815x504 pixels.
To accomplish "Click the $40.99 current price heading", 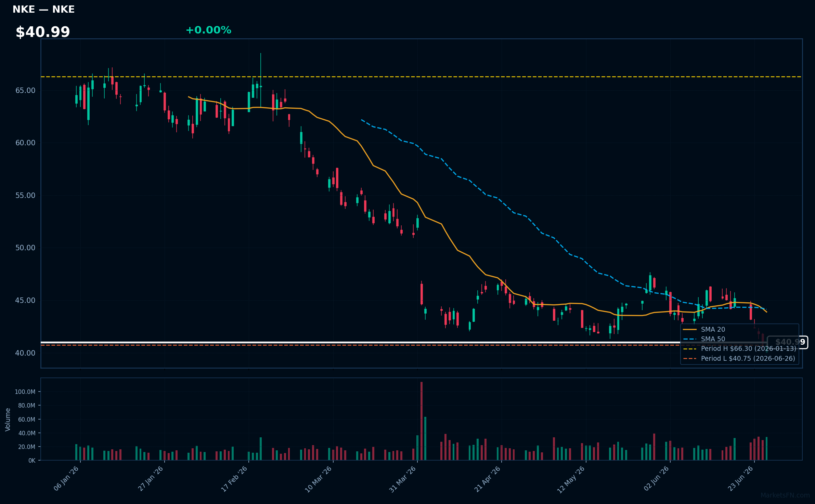I will (43, 32).
